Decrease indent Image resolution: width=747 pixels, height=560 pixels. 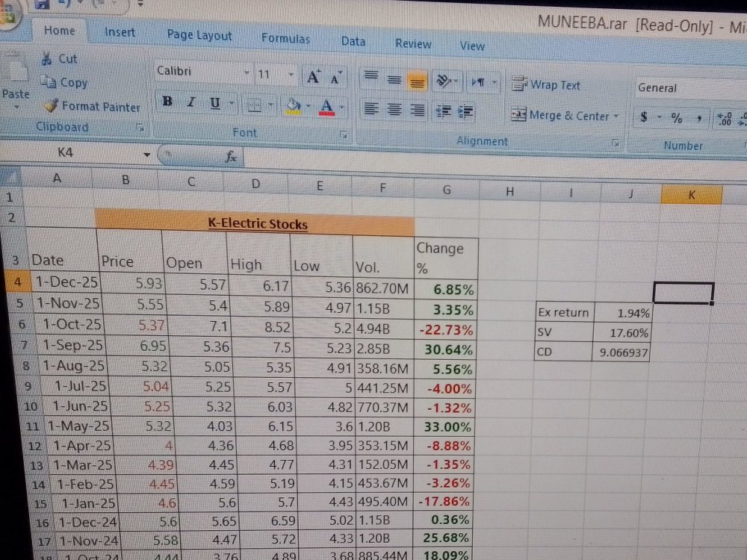(x=444, y=111)
